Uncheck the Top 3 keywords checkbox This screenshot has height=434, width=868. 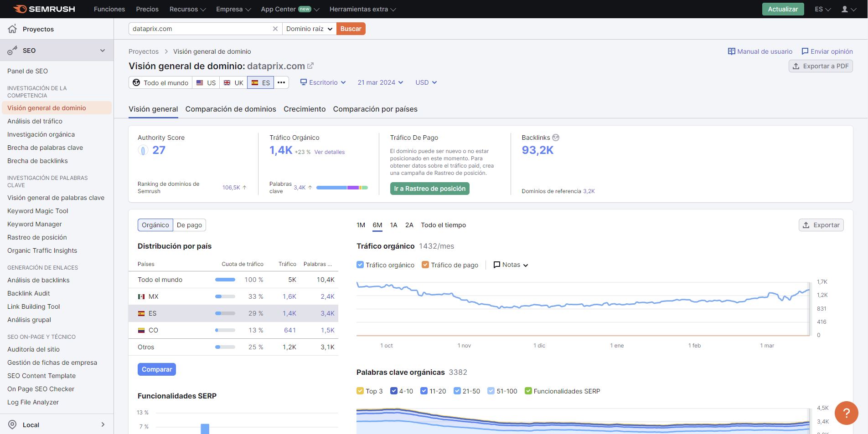(x=360, y=391)
